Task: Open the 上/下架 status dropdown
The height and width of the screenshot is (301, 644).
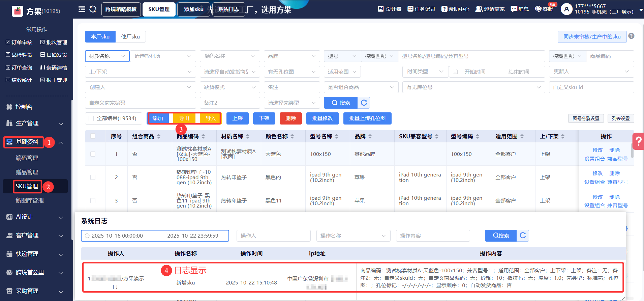Action: click(x=141, y=72)
